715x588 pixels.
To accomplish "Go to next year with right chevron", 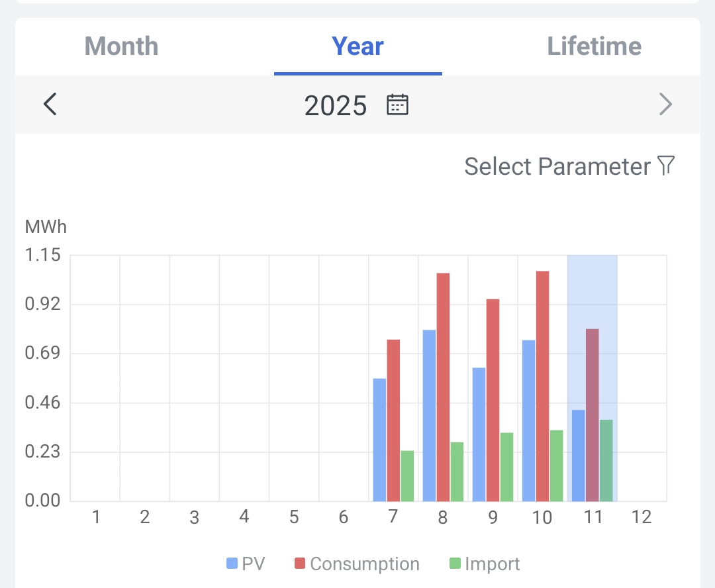I will pyautogui.click(x=665, y=104).
